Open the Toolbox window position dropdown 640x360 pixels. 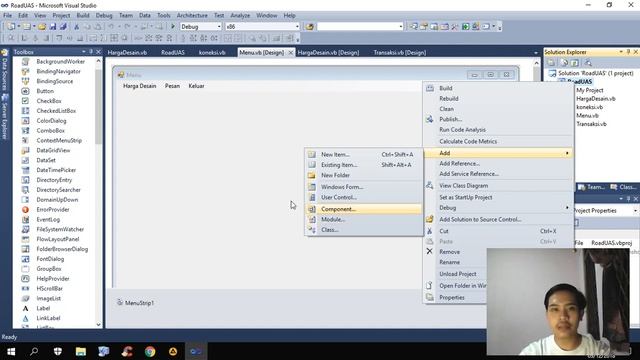84,52
